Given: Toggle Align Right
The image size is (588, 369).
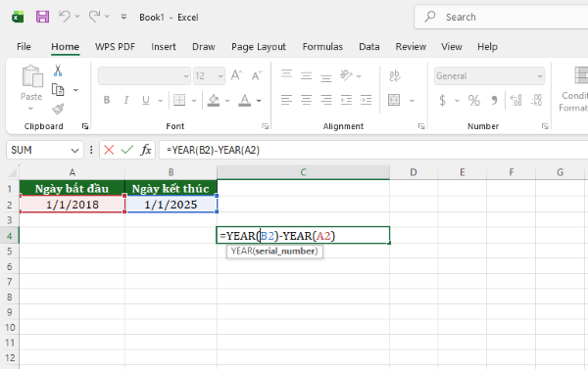Looking at the screenshot, I should [x=326, y=100].
